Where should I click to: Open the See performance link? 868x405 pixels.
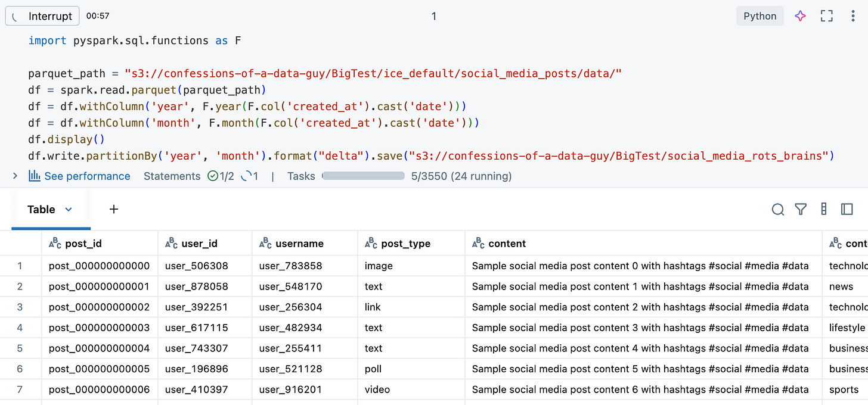(x=87, y=176)
